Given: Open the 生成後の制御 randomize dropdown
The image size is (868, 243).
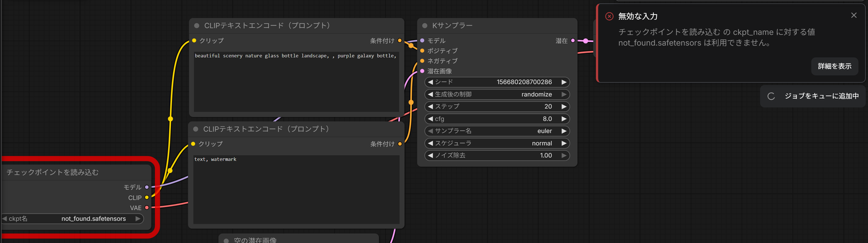Looking at the screenshot, I should pyautogui.click(x=497, y=94).
